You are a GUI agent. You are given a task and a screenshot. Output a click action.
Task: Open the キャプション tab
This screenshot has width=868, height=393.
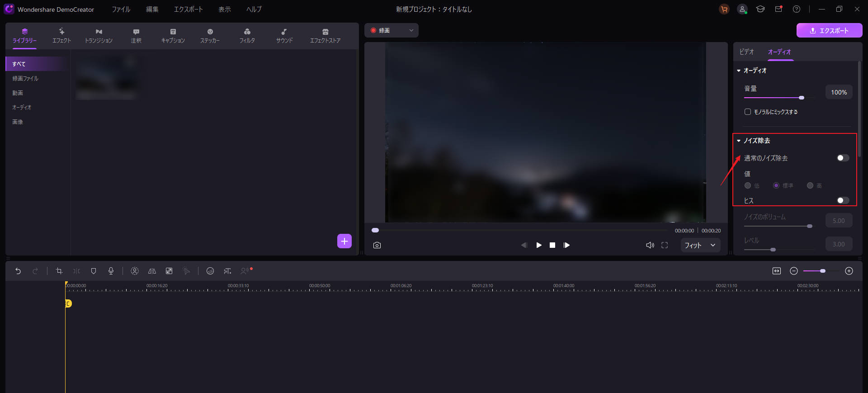[173, 36]
